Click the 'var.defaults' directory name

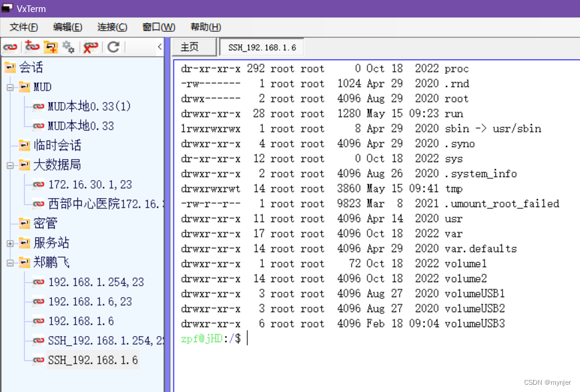480,249
